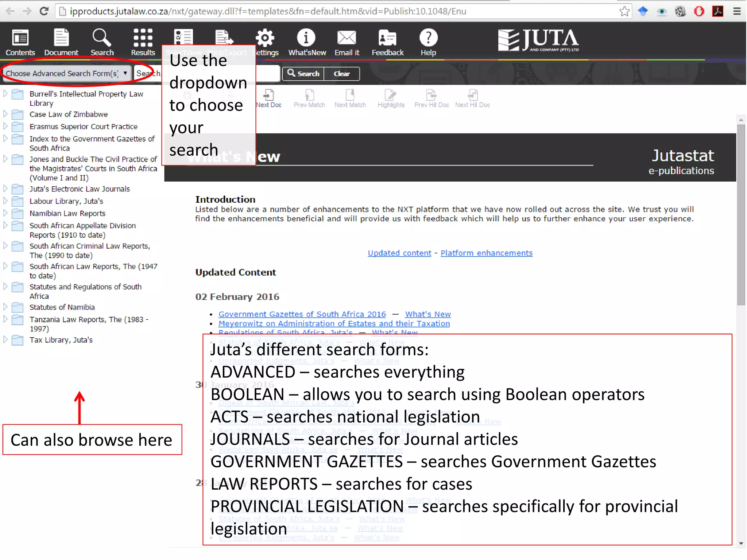Expand Labour Library, Juta's folder
Screen dimensions: 747x560
point(5,201)
